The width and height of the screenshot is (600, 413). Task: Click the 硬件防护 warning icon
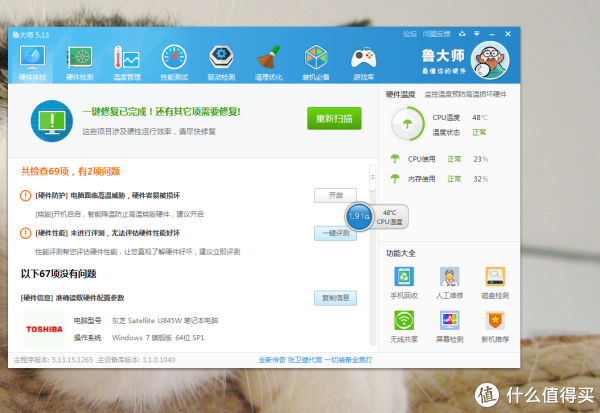click(25, 196)
